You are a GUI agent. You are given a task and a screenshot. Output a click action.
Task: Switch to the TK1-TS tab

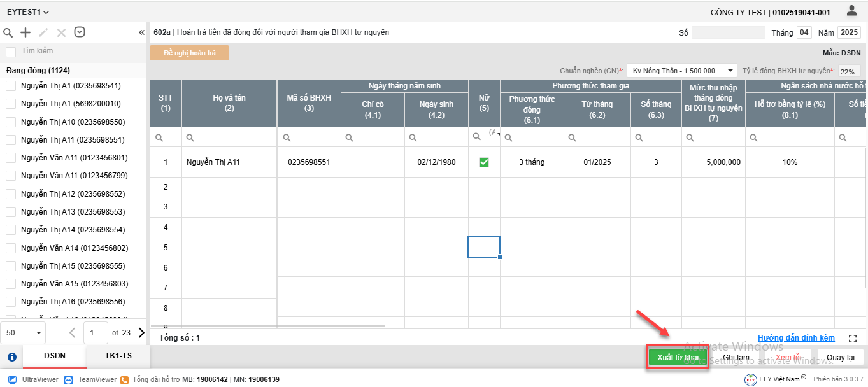pos(118,356)
